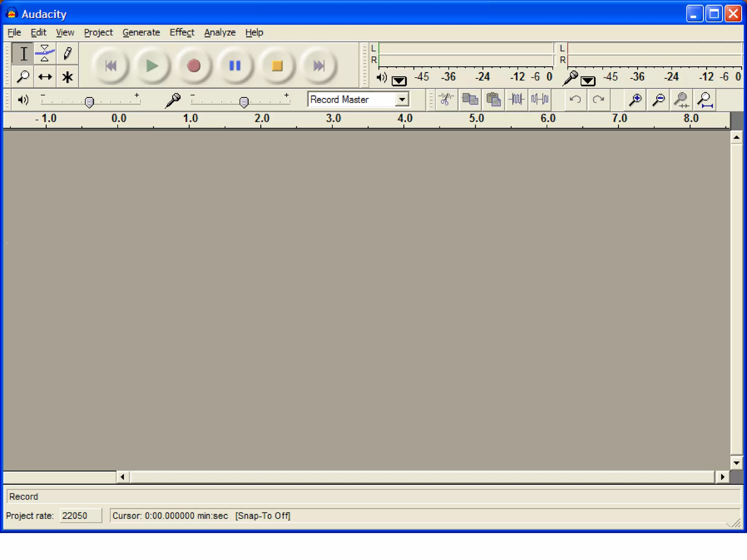Open the Generate menu

point(141,32)
